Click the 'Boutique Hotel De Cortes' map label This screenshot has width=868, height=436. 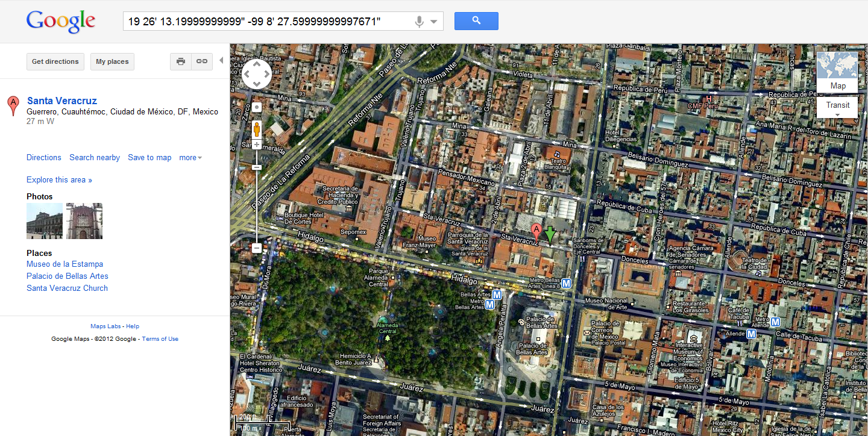coord(305,218)
